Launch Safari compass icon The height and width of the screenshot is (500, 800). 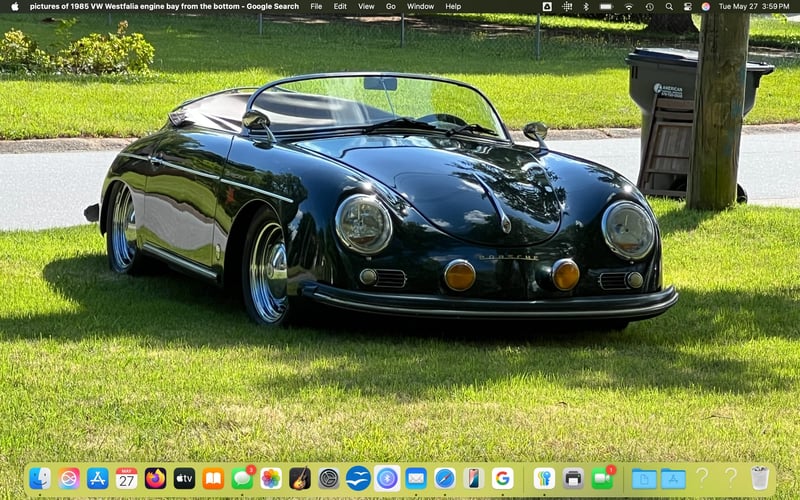445,478
